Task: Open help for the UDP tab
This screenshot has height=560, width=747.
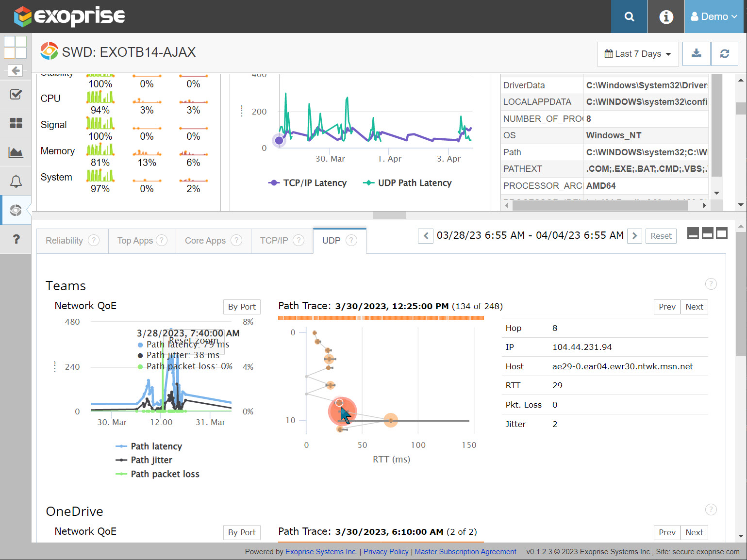Action: (351, 240)
